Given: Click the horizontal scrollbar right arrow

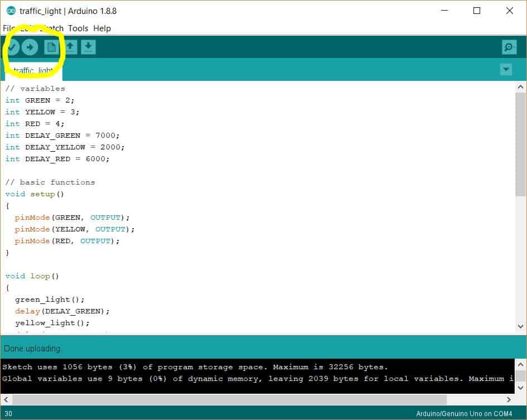Looking at the screenshot, I should coord(509,399).
